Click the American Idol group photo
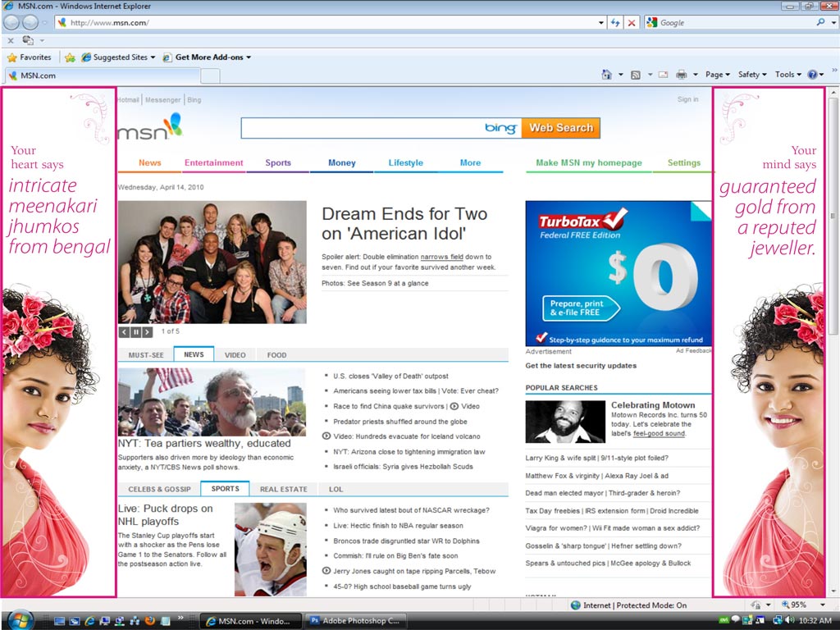The image size is (840, 630). point(212,262)
